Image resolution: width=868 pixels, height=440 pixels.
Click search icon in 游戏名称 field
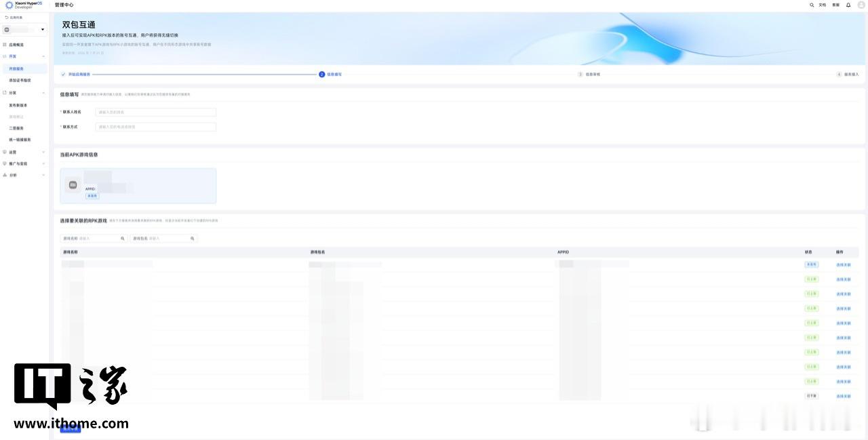click(x=123, y=239)
